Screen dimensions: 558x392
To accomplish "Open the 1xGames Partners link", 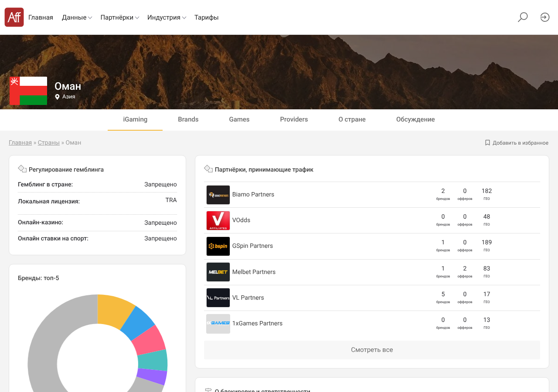I will (x=258, y=323).
